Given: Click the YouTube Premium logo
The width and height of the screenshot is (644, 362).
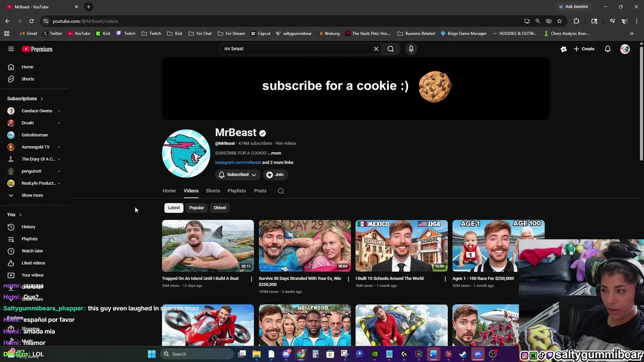Looking at the screenshot, I should 37,49.
